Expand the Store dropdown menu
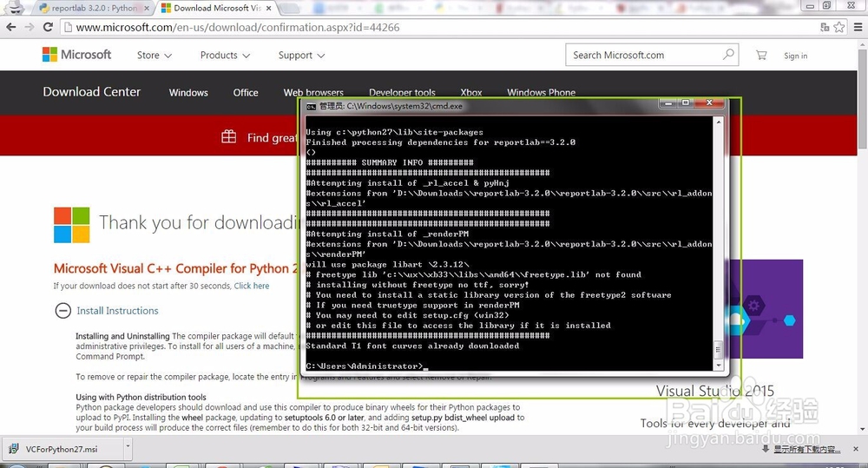 click(155, 56)
